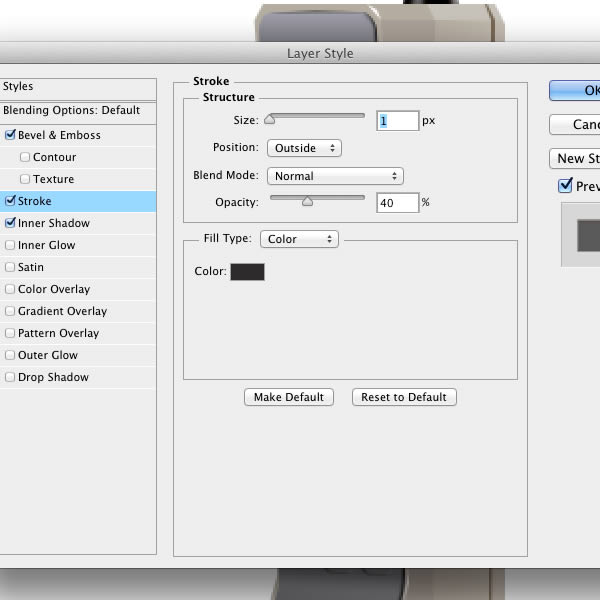This screenshot has width=600, height=600.
Task: Enable the Satin checkbox
Action: coord(10,267)
